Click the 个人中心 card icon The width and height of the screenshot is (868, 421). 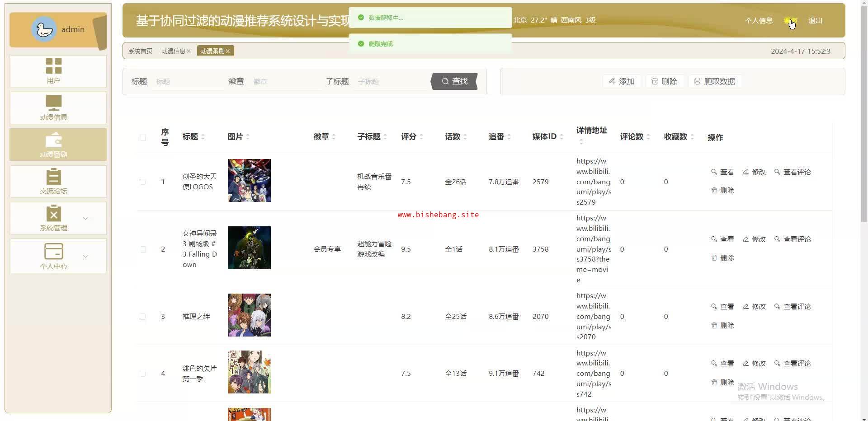[x=53, y=251]
